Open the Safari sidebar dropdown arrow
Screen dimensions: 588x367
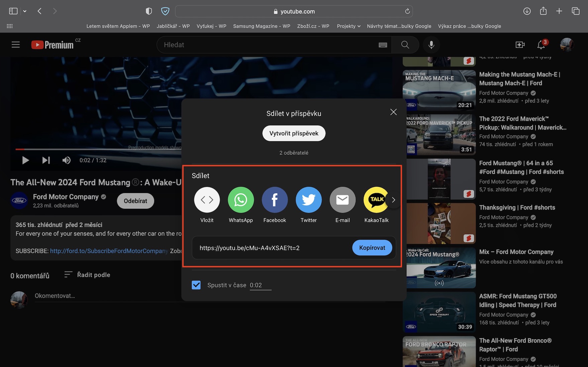tap(25, 11)
